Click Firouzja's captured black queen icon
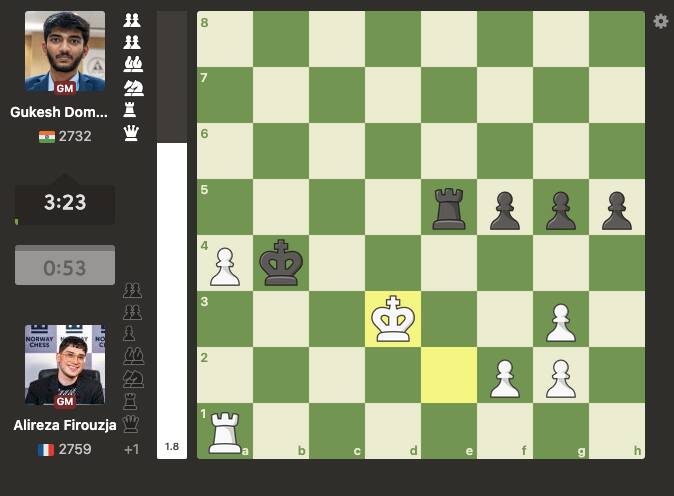 pos(131,424)
